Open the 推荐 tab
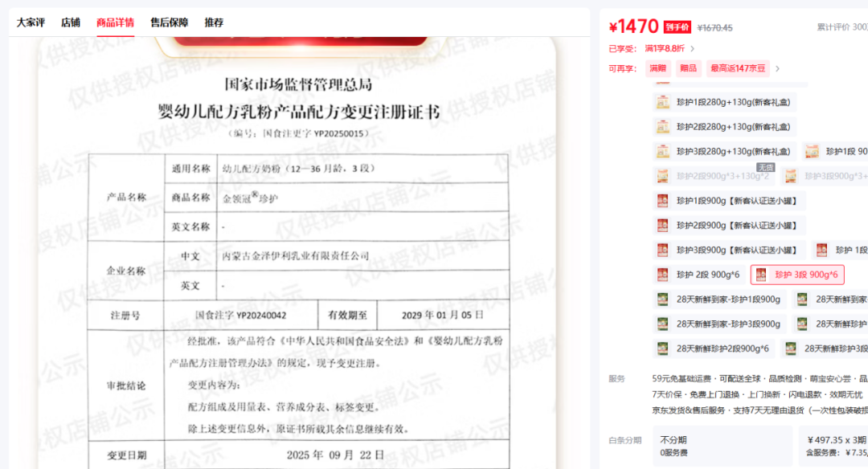The height and width of the screenshot is (469, 868). 214,22
